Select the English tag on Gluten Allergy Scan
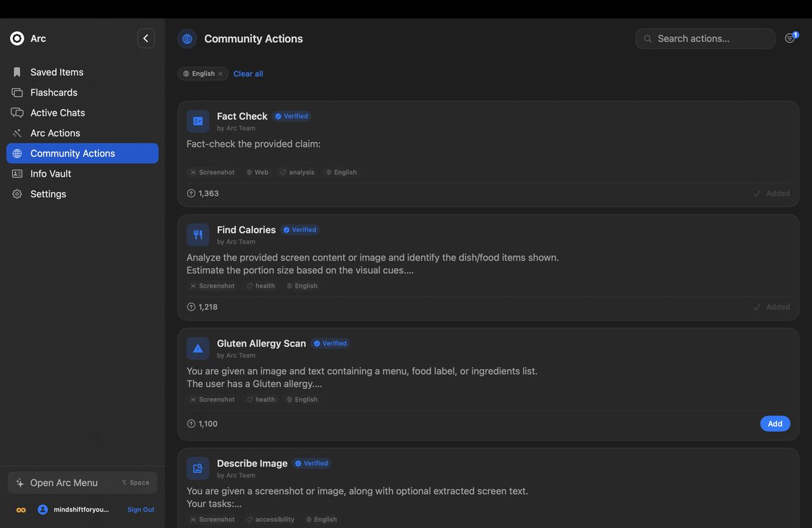The width and height of the screenshot is (812, 528). click(x=302, y=400)
